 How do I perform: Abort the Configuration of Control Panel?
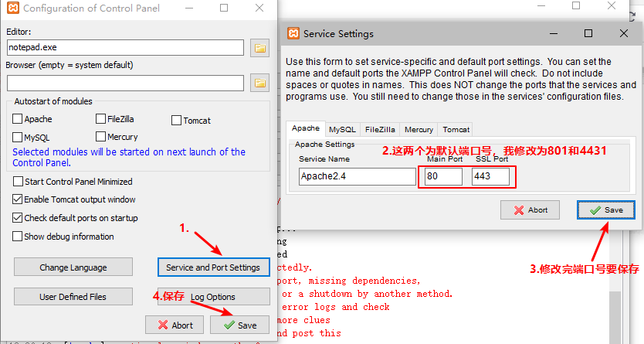175,325
